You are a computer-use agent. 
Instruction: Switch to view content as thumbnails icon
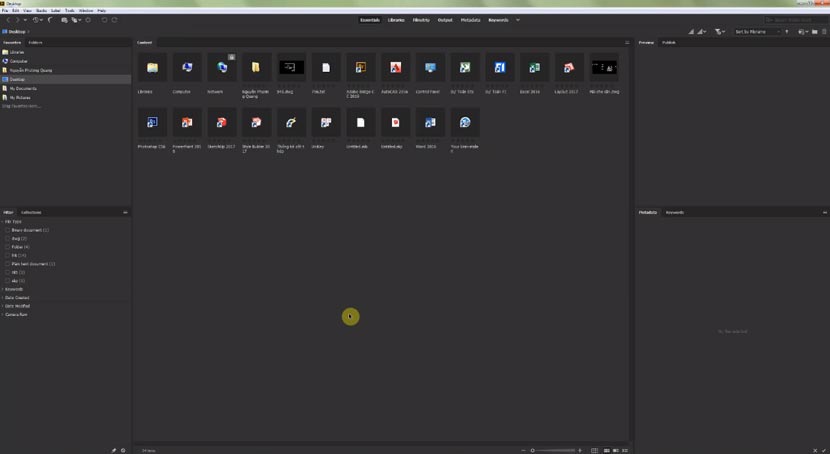[607, 450]
